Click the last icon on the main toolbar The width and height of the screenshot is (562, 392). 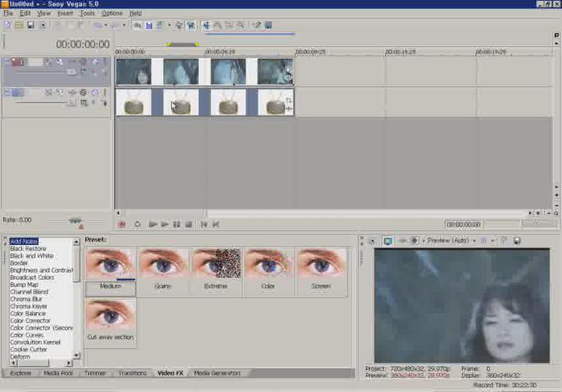[x=268, y=25]
